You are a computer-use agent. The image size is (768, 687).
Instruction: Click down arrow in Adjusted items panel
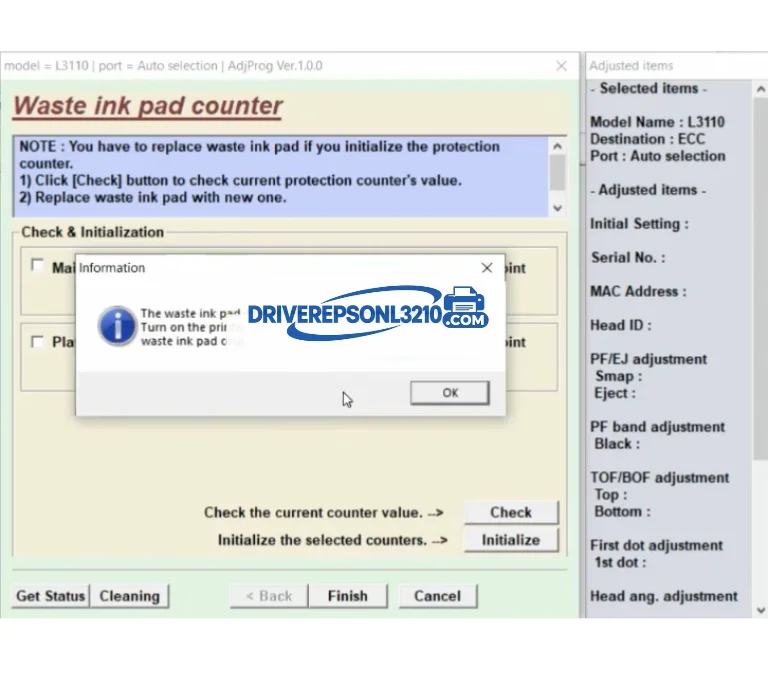760,610
